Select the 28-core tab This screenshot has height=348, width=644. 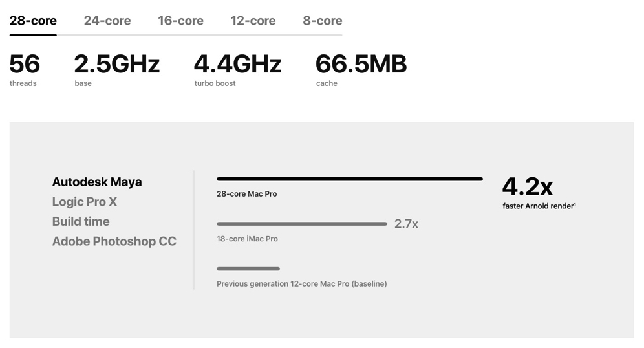33,21
